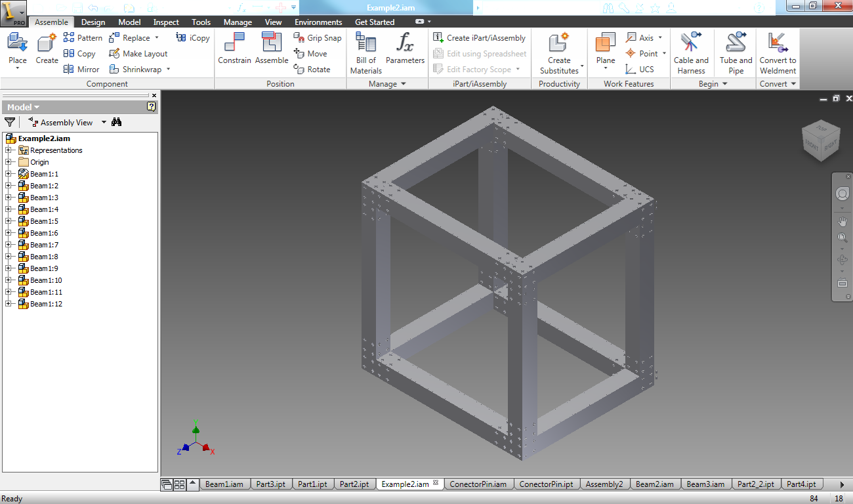Image resolution: width=853 pixels, height=504 pixels.
Task: Create a work Plane
Action: pos(606,49)
